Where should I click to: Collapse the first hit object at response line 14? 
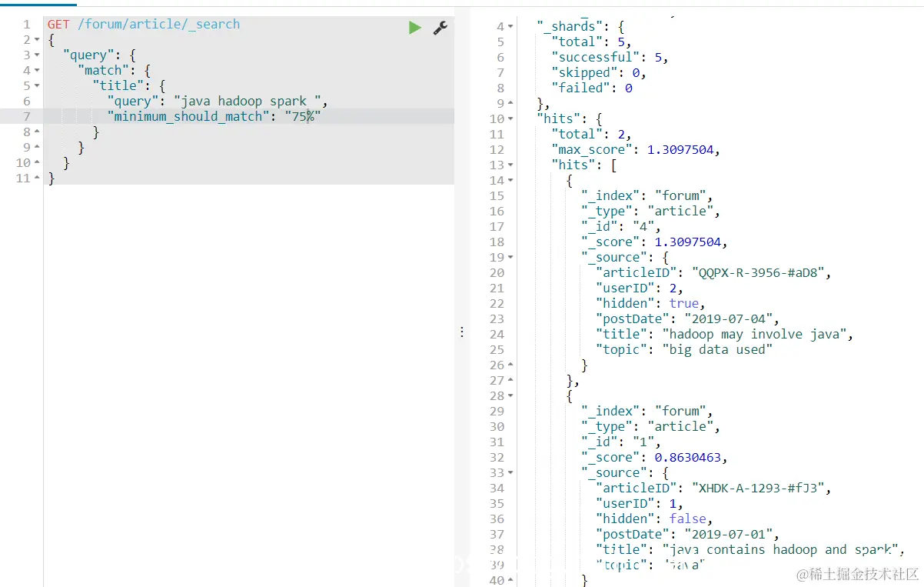(511, 181)
